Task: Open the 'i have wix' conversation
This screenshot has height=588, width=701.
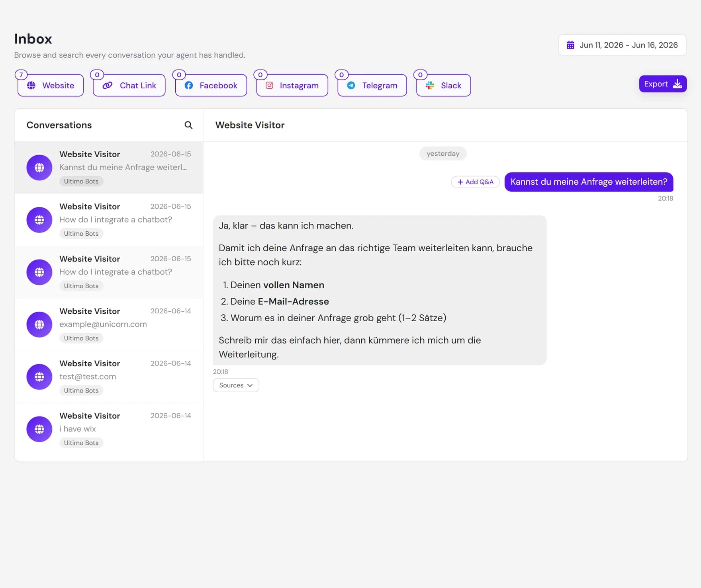Action: click(109, 429)
